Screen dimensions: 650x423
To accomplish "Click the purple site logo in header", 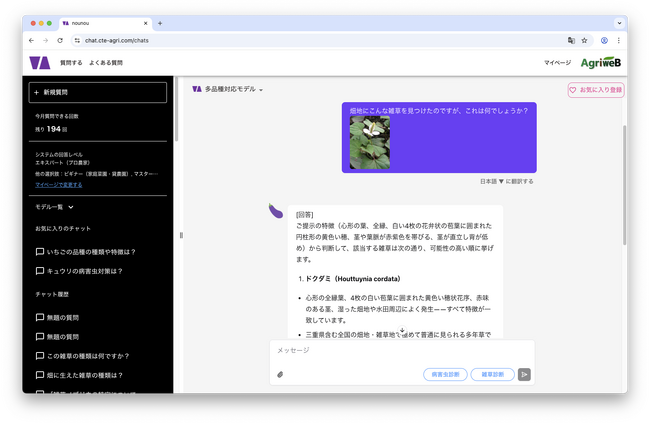I will tap(40, 63).
